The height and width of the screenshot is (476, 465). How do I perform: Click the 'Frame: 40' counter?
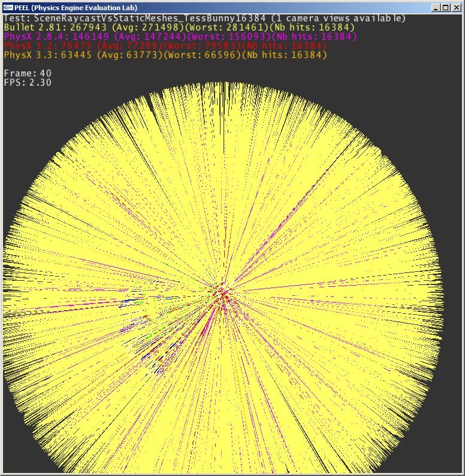(28, 74)
